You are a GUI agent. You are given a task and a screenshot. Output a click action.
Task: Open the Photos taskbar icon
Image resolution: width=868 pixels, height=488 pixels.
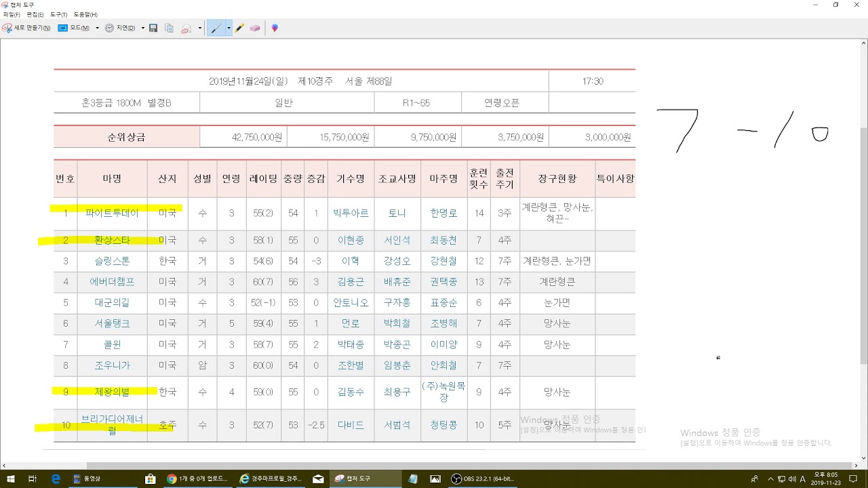pos(435,479)
